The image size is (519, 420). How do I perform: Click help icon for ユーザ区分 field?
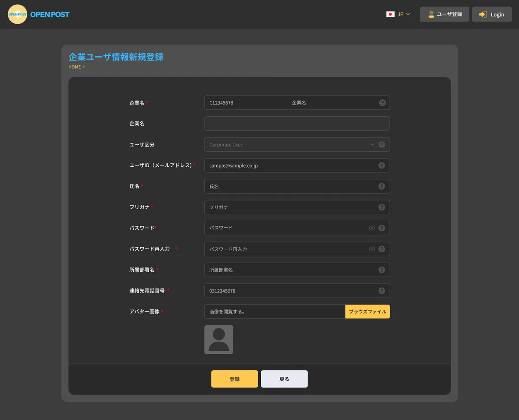pyautogui.click(x=382, y=145)
